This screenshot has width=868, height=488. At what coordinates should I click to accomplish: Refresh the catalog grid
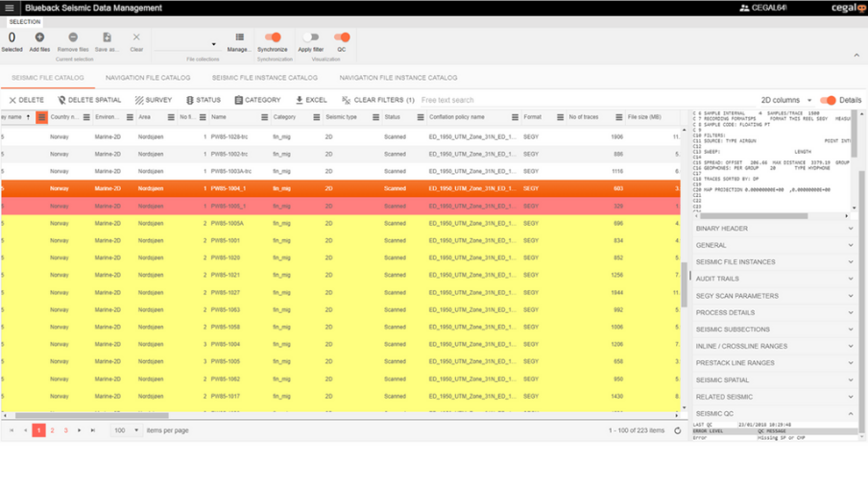pyautogui.click(x=677, y=430)
